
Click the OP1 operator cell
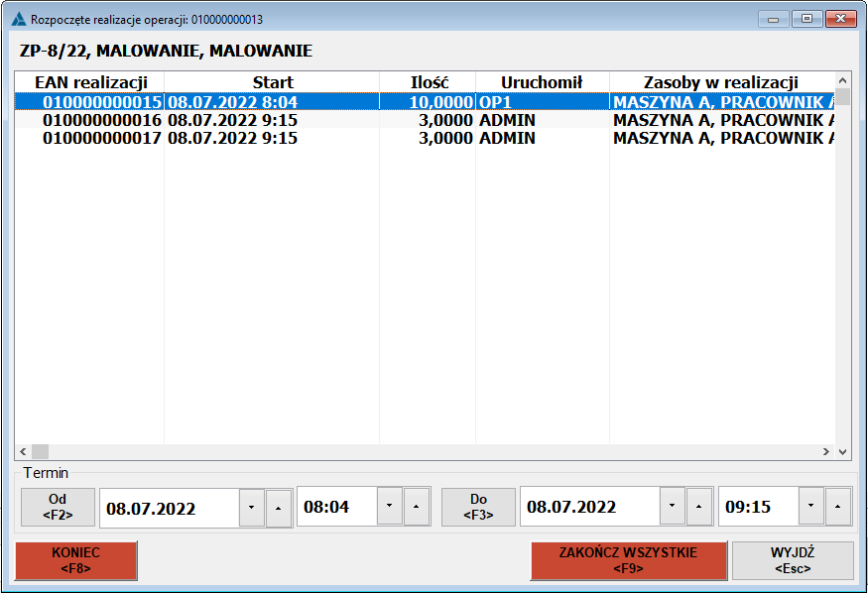tap(543, 102)
